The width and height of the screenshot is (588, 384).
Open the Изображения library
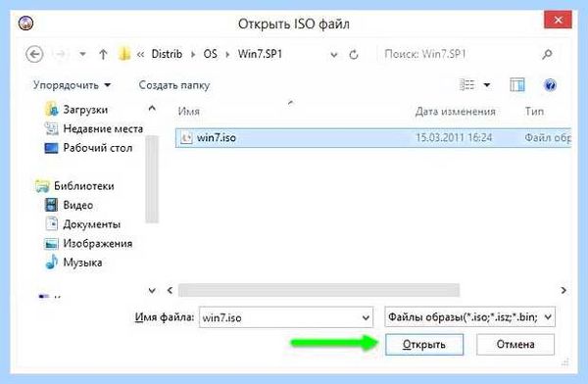coord(97,243)
